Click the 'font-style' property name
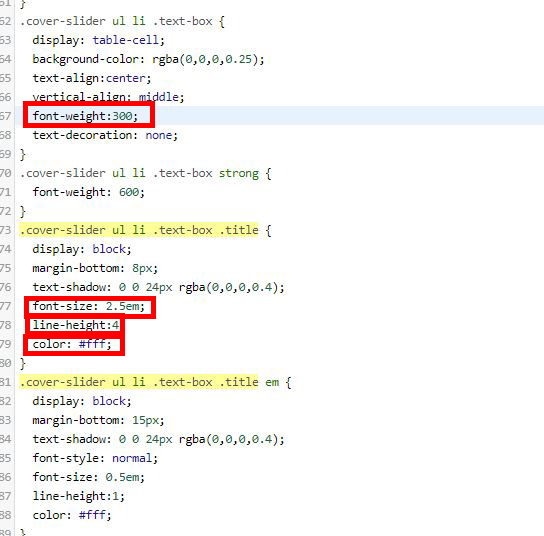 66,458
